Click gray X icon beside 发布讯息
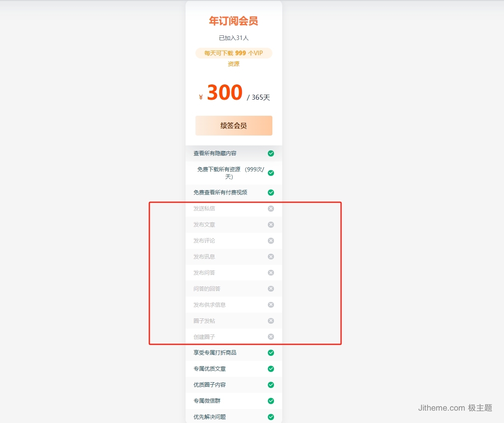504x423 pixels. (271, 257)
